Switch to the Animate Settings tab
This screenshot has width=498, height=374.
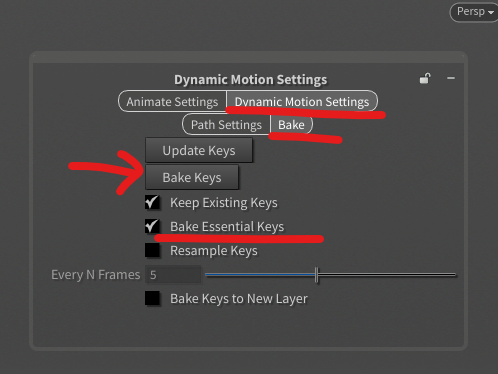[x=172, y=101]
